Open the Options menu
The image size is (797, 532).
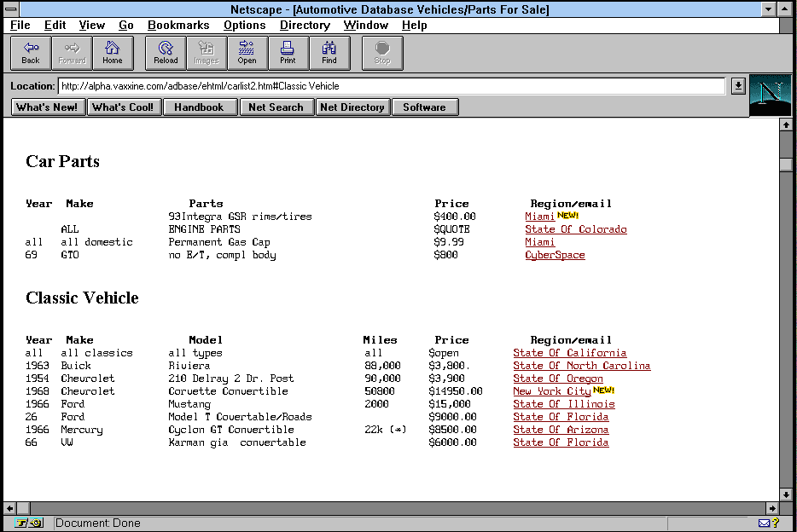[245, 26]
